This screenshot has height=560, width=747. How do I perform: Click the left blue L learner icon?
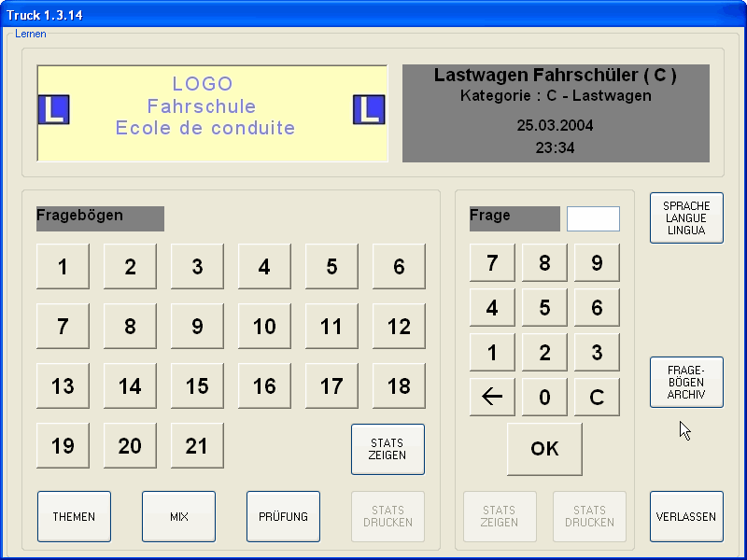click(x=53, y=110)
